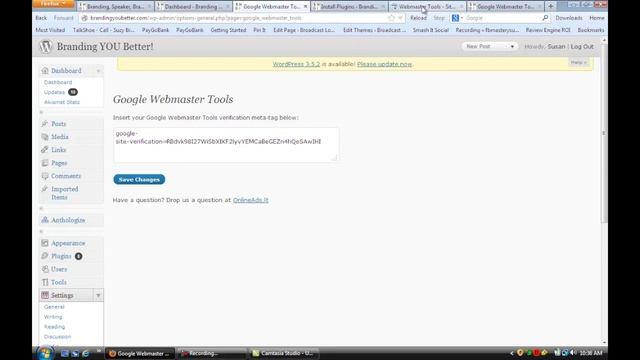Open address bar history dropdown arrow
The image size is (640, 360).
pos(400,18)
